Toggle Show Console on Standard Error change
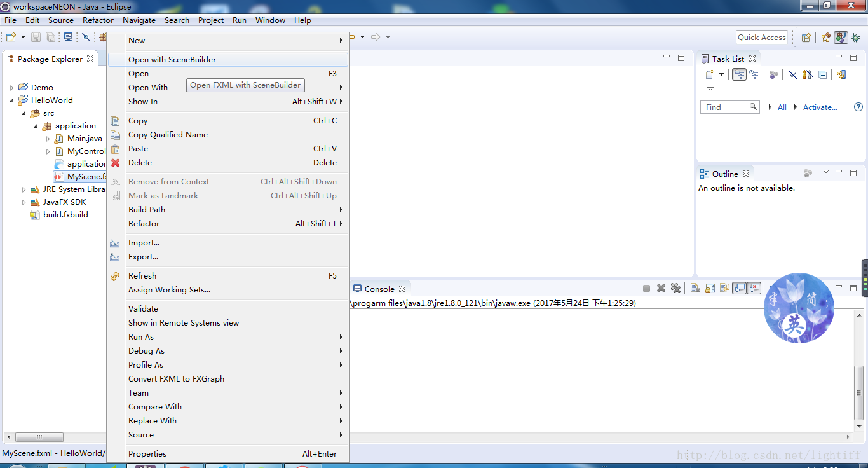 click(754, 288)
